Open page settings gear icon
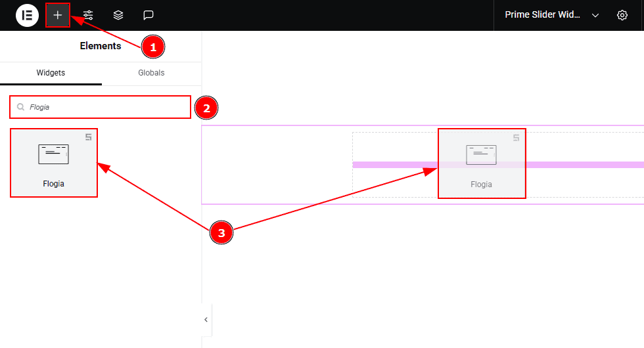Screen dimensions: 644x348 click(622, 15)
